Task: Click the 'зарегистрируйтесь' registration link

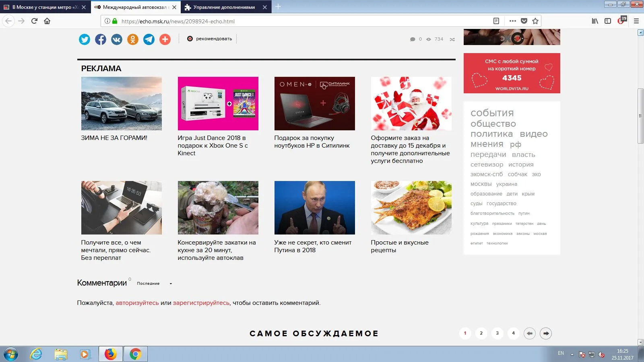Action: 201,303
